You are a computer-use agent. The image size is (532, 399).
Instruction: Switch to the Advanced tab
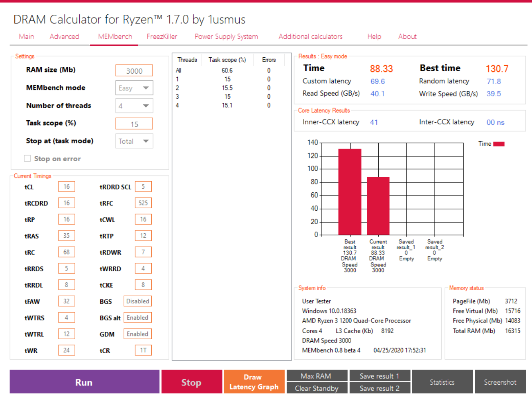(x=64, y=36)
